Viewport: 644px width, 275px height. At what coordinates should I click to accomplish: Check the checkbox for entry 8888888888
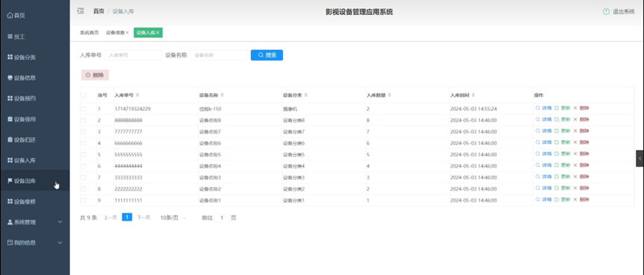coord(83,121)
